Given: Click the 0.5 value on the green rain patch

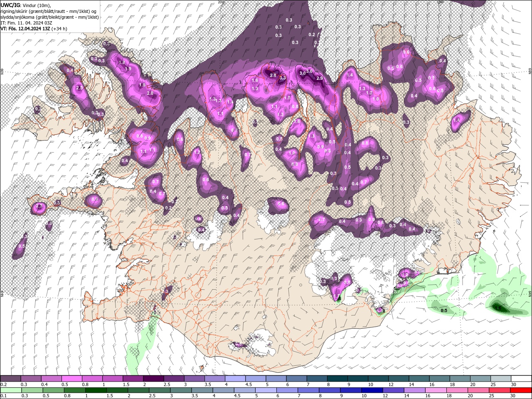Looking at the screenshot, I should point(444,310).
